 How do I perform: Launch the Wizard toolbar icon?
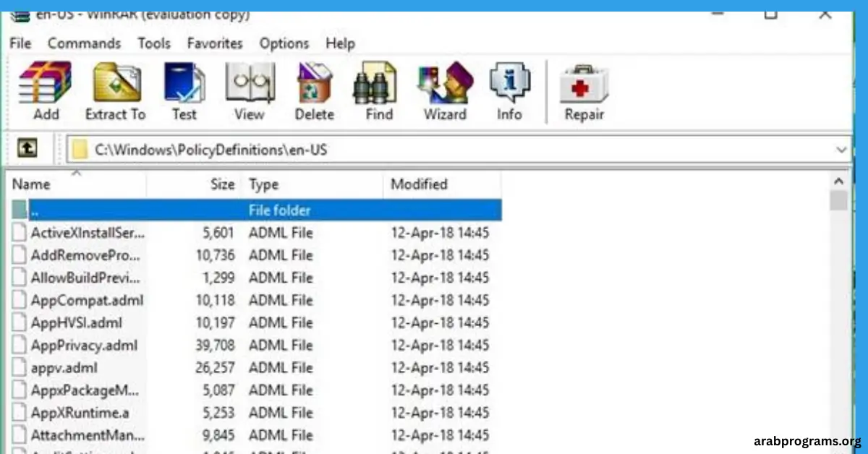446,83
